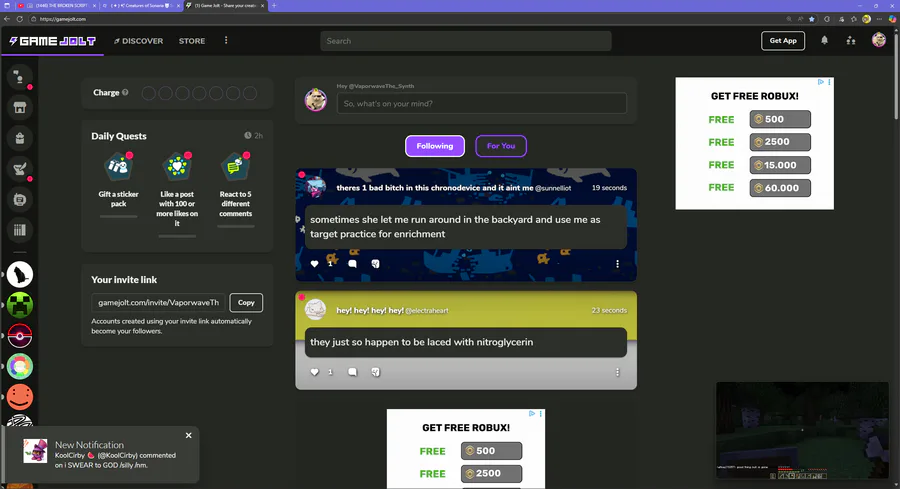Switch to the For You feed tab
This screenshot has height=489, width=900.
pos(501,146)
